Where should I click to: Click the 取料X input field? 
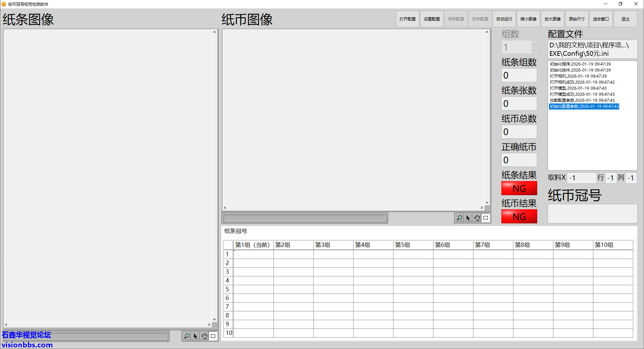click(x=581, y=178)
